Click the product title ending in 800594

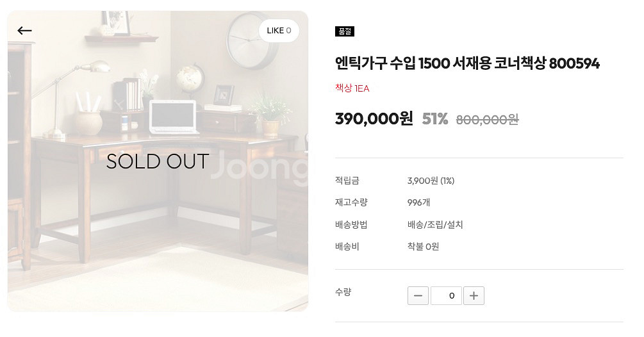coord(467,63)
